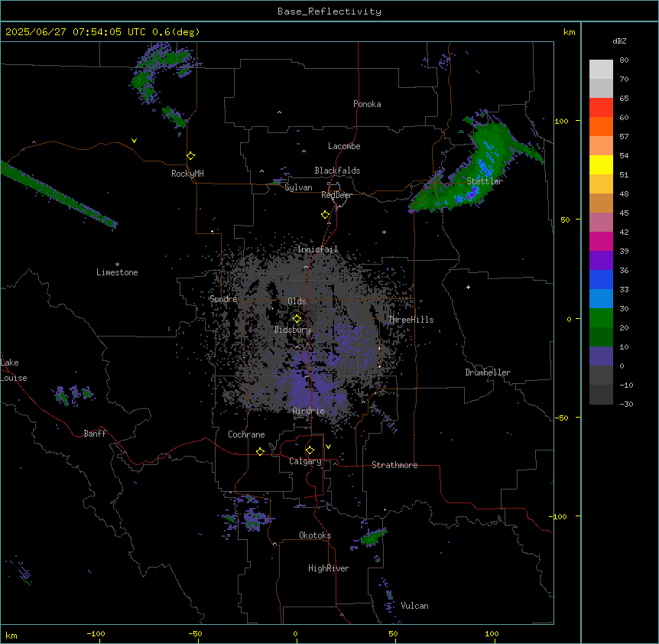Click the Sylvan label

pyautogui.click(x=298, y=187)
